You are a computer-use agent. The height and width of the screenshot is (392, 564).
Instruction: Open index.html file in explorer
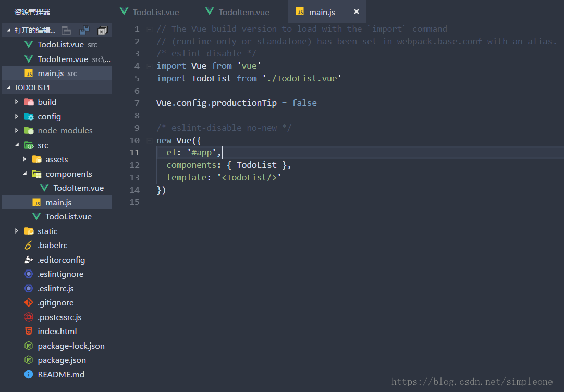(x=56, y=331)
